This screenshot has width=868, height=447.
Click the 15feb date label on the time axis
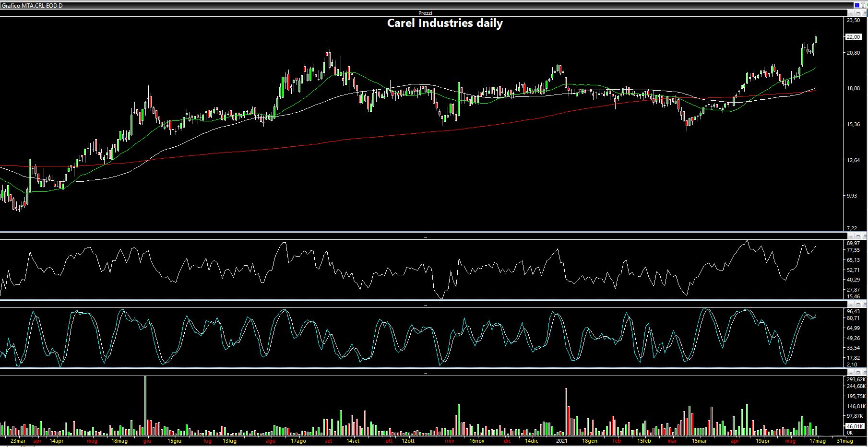pos(644,441)
